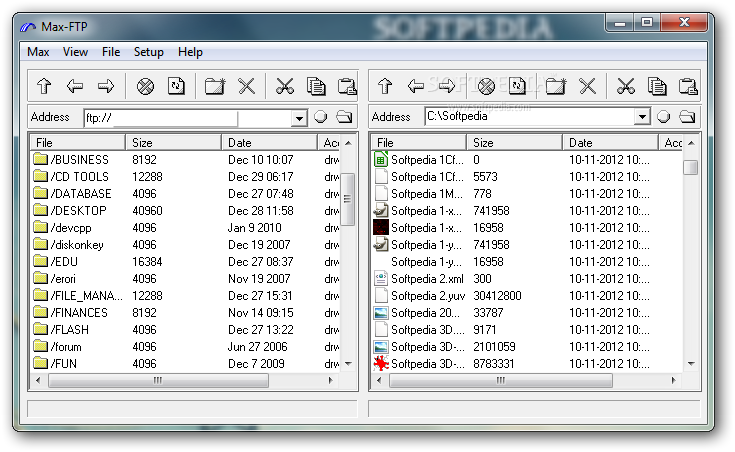Open the Help menu
The width and height of the screenshot is (735, 452).
(190, 52)
